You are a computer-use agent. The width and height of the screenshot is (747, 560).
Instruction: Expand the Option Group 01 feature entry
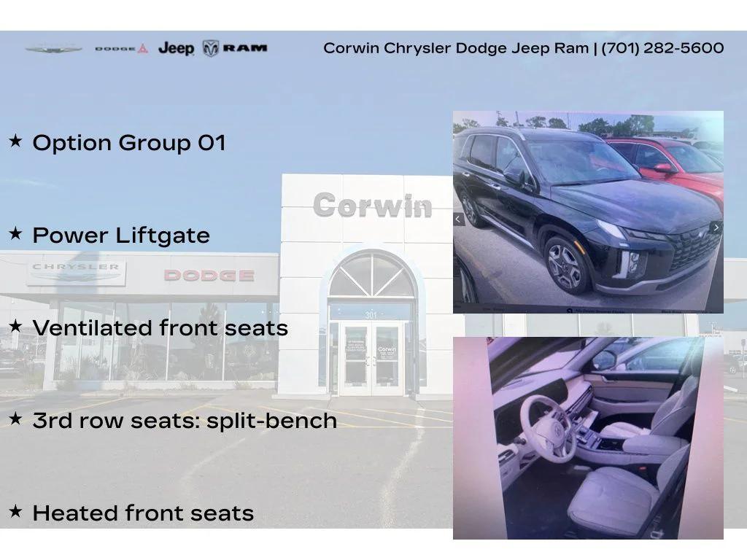tap(130, 141)
